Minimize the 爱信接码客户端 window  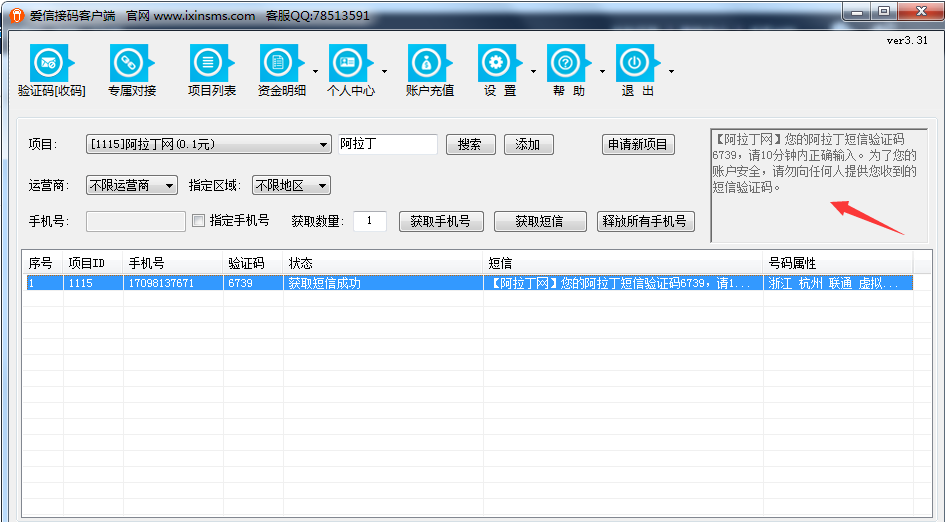tap(858, 11)
